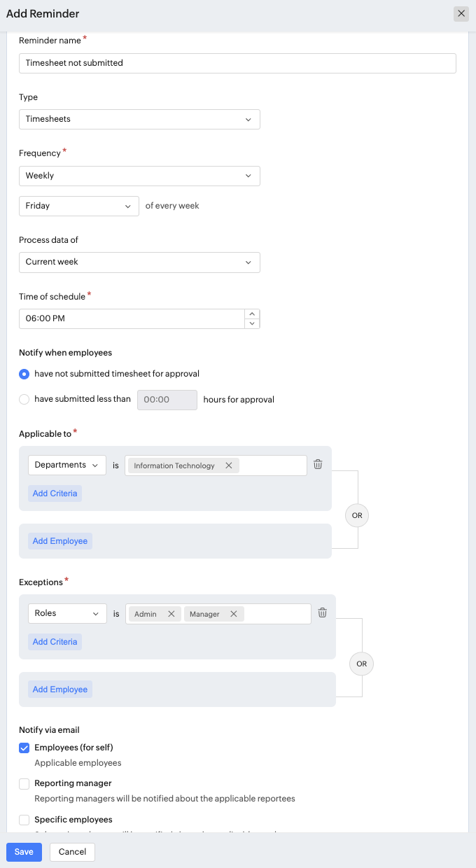Edit the Reminder name field
The image size is (476, 868).
tap(237, 63)
